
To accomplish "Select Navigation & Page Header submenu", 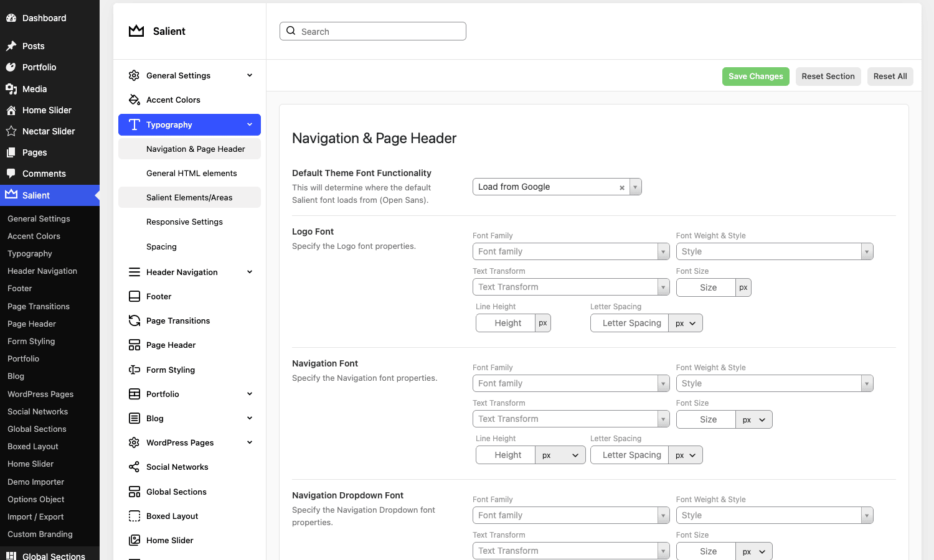I will [189, 149].
